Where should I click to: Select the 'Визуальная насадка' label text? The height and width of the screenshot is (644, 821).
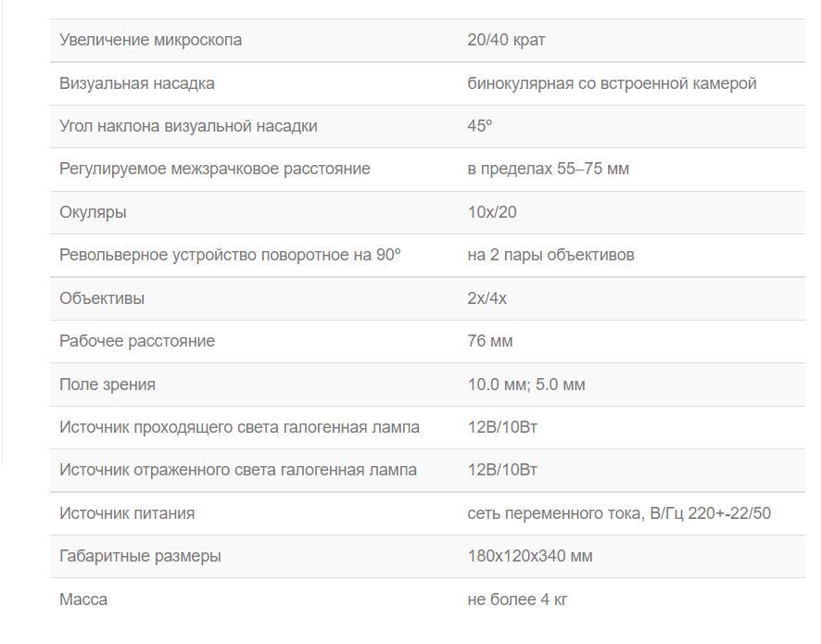(137, 83)
